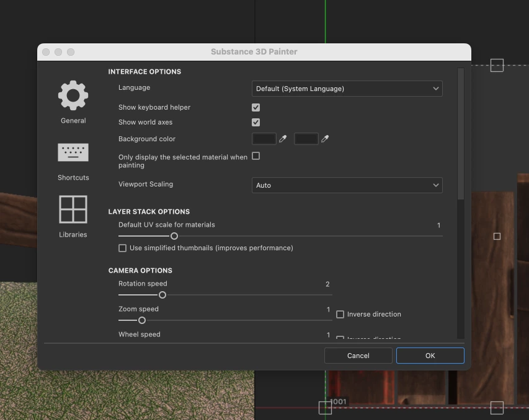
Task: Open the General settings section
Action: [x=73, y=102]
